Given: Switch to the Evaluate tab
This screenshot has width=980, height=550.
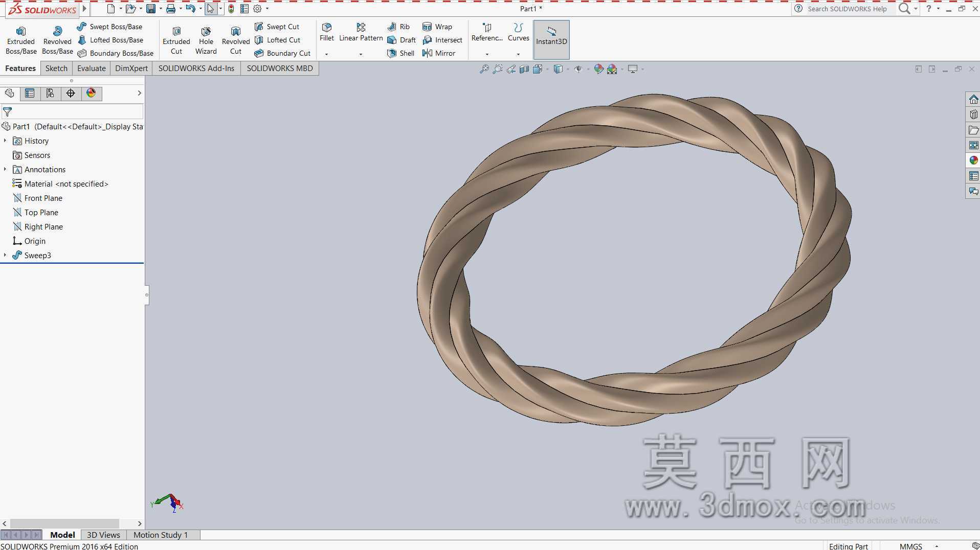Looking at the screenshot, I should pos(92,68).
